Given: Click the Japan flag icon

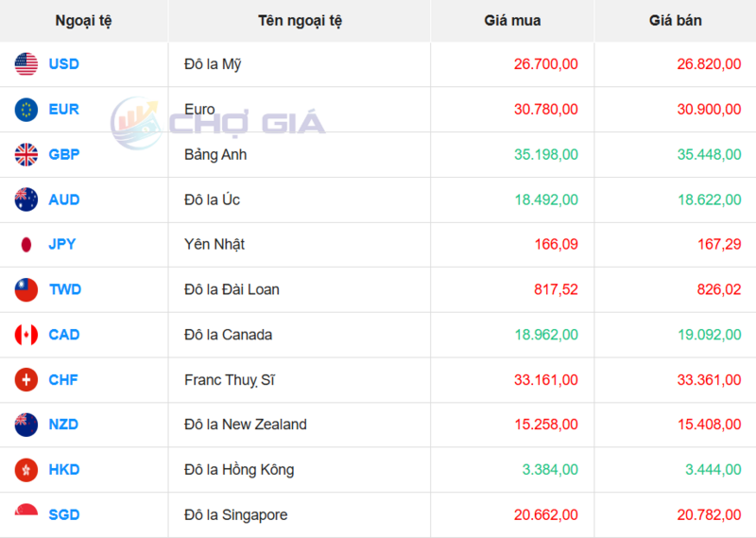Looking at the screenshot, I should 26,244.
